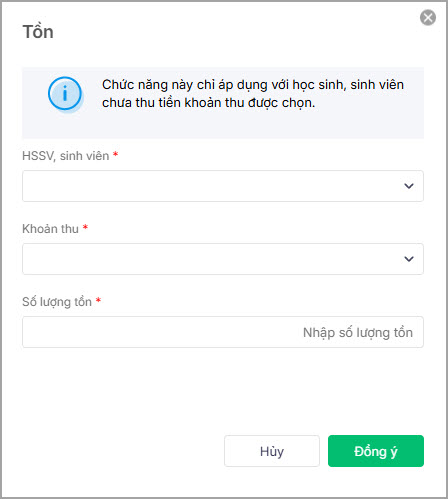Viewport: 448px width, 499px height.
Task: Click the red asterisk beside HSSV, sinh viên
Action: pyautogui.click(x=115, y=154)
